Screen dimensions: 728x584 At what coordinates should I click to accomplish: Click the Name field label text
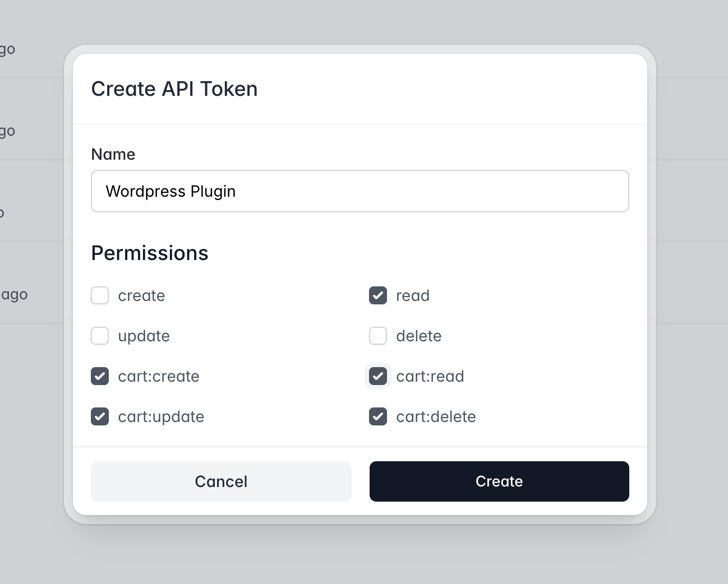click(113, 154)
